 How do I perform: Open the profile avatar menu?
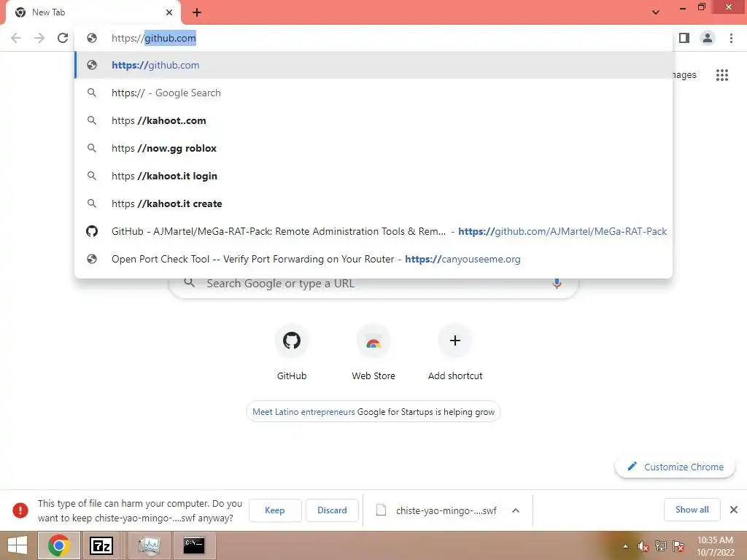(708, 38)
